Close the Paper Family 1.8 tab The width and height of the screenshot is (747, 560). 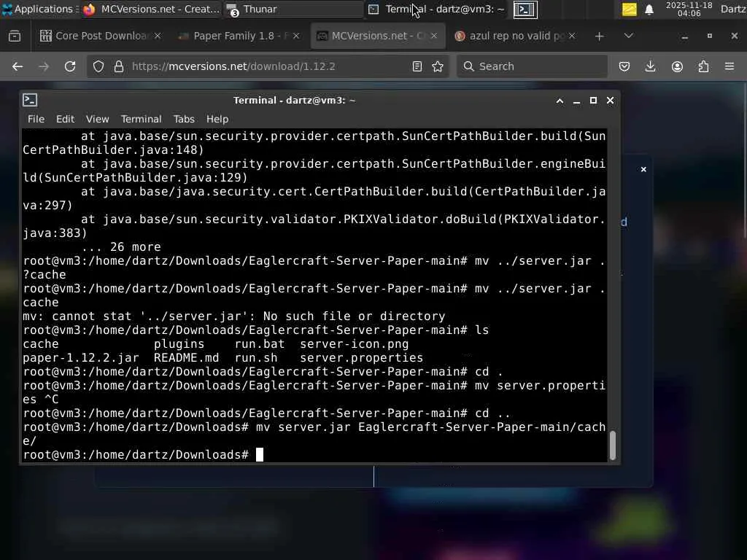click(296, 36)
